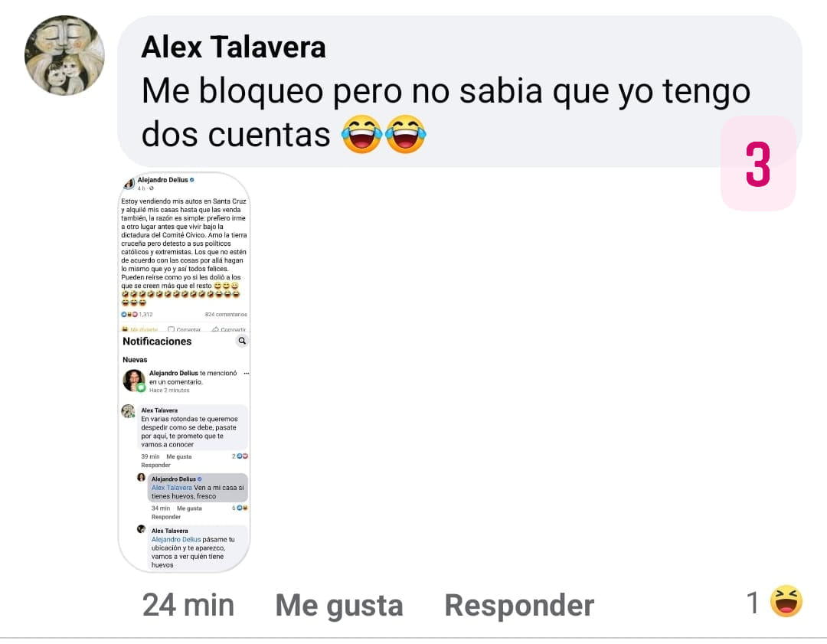Click the verified badge beside Alejandro Delius post name
The height and width of the screenshot is (644, 827).
192,180
